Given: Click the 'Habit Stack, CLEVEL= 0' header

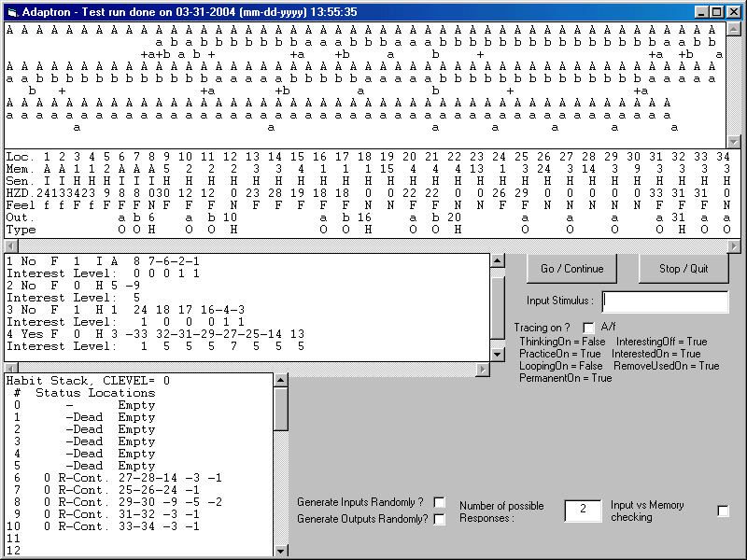Looking at the screenshot, I should pyautogui.click(x=88, y=381).
